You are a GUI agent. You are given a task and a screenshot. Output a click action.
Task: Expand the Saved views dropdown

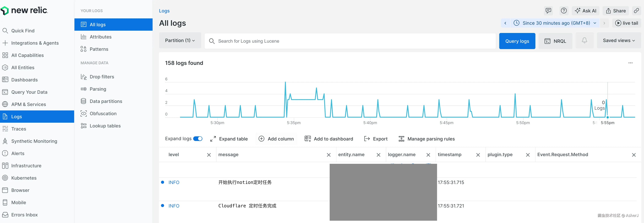[619, 40]
